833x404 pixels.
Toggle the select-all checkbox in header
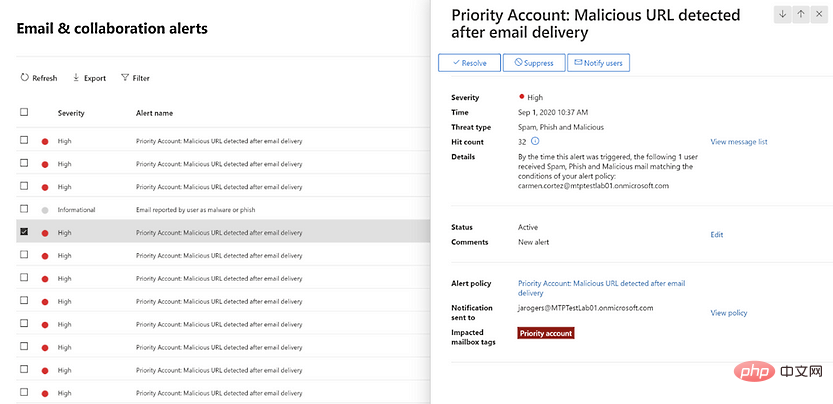(x=25, y=113)
